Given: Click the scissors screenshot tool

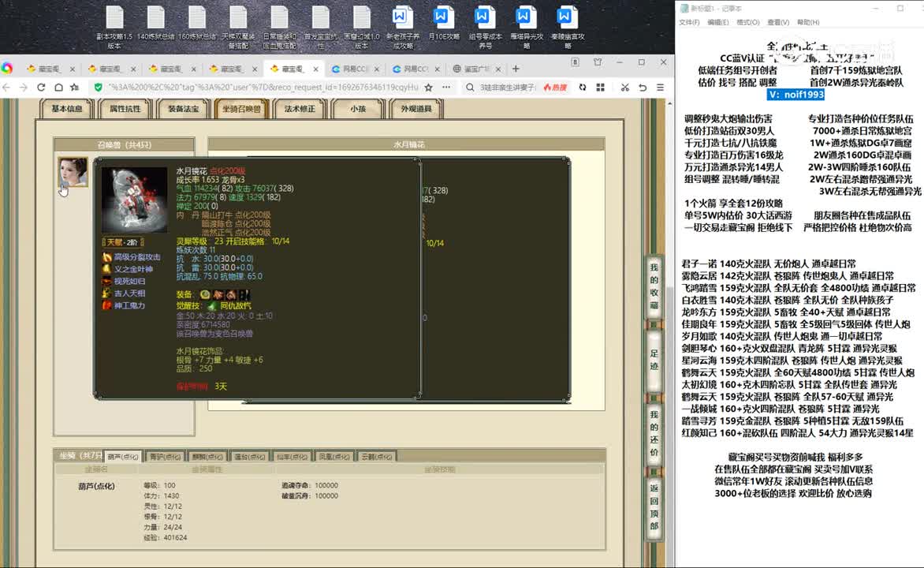Looking at the screenshot, I should coord(624,88).
